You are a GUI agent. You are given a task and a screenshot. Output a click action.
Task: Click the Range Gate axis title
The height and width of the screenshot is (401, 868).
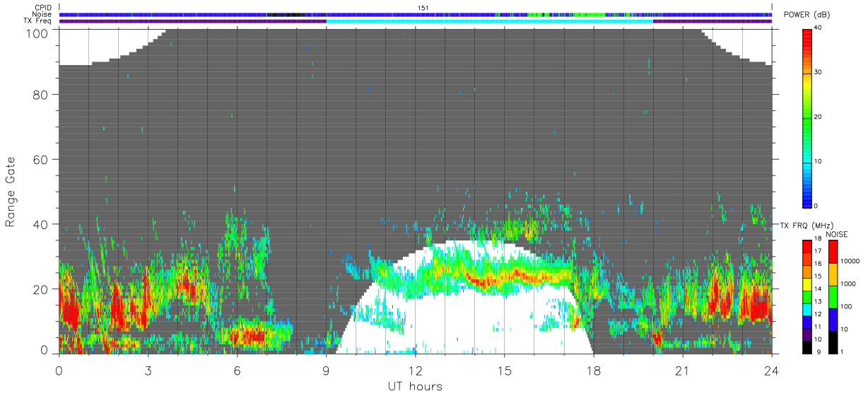click(x=11, y=190)
